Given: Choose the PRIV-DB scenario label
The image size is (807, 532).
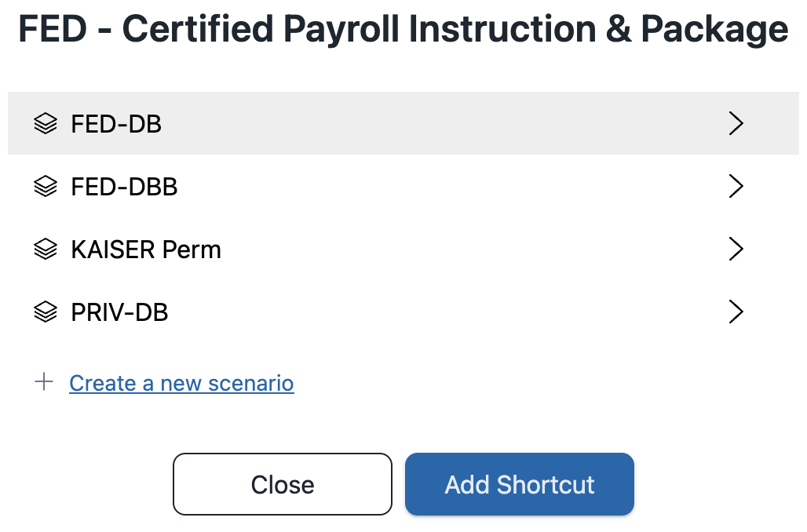Looking at the screenshot, I should pyautogui.click(x=119, y=312).
